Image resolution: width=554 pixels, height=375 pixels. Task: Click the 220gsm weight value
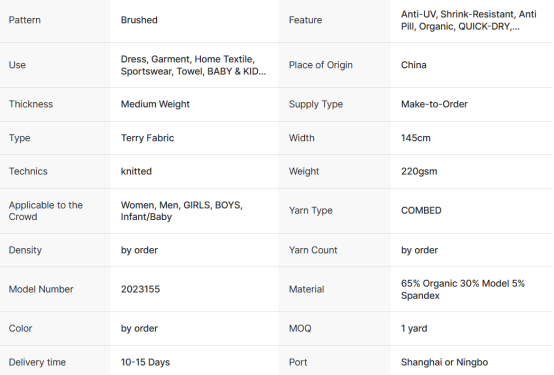(x=419, y=171)
